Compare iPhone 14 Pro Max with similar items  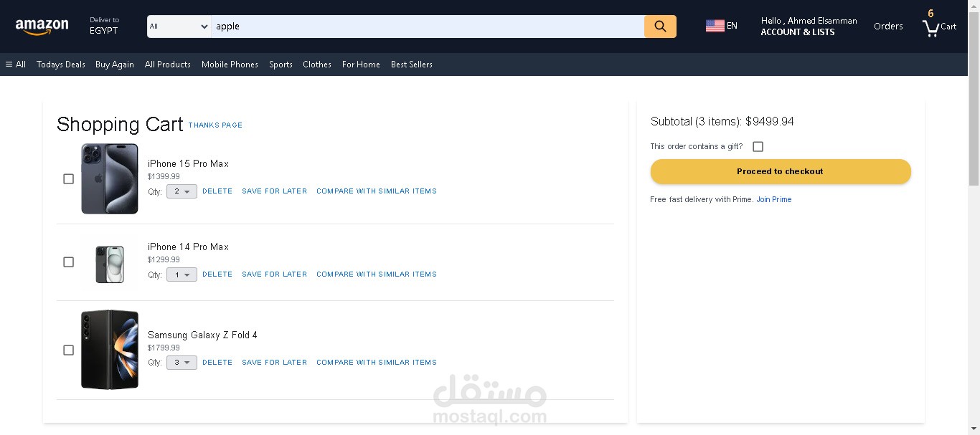pyautogui.click(x=377, y=274)
